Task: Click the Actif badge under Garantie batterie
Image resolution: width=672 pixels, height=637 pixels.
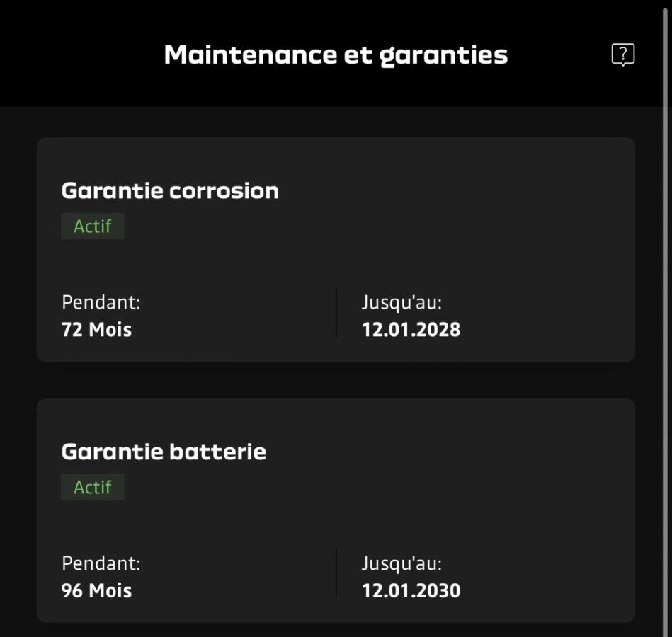Action: pos(93,487)
